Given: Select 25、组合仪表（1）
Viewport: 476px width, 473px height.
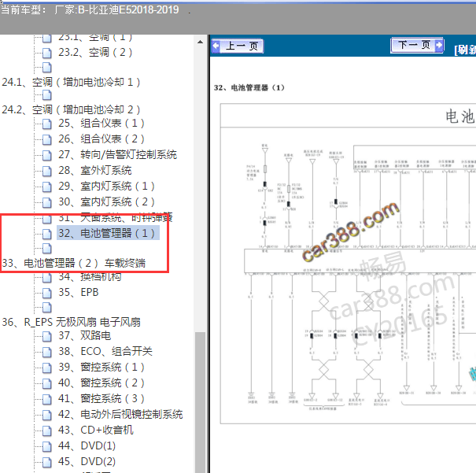Looking at the screenshot, I should 101,124.
